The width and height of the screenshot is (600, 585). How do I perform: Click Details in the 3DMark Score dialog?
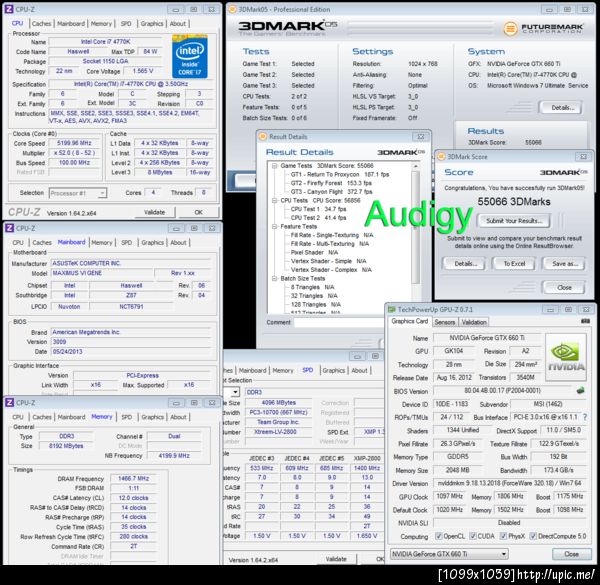tap(465, 264)
